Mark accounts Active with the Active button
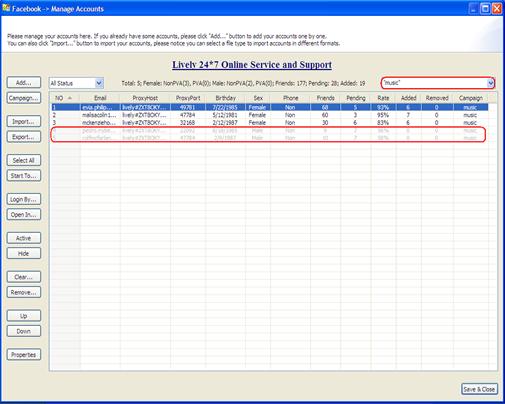Image resolution: width=505 pixels, height=404 pixels. pos(24,238)
